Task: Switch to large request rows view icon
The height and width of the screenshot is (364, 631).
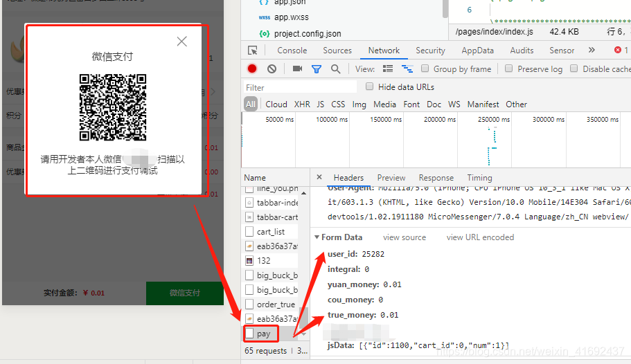Action: coord(388,69)
